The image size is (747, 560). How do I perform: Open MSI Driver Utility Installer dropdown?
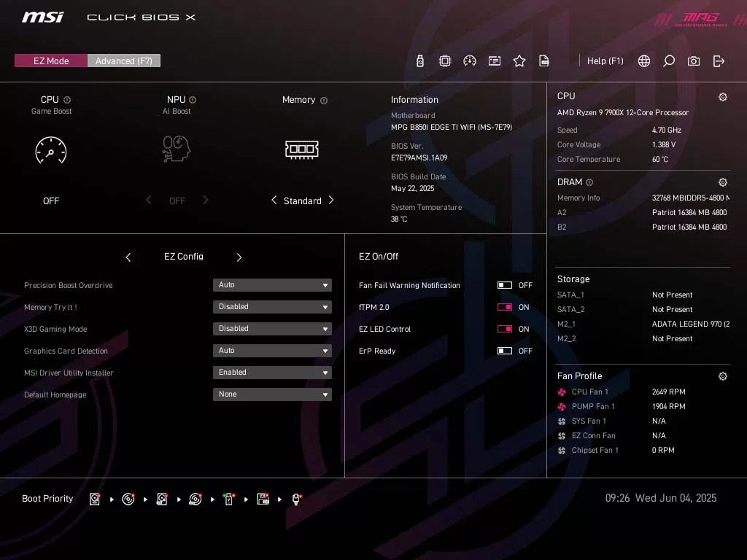[x=272, y=373]
